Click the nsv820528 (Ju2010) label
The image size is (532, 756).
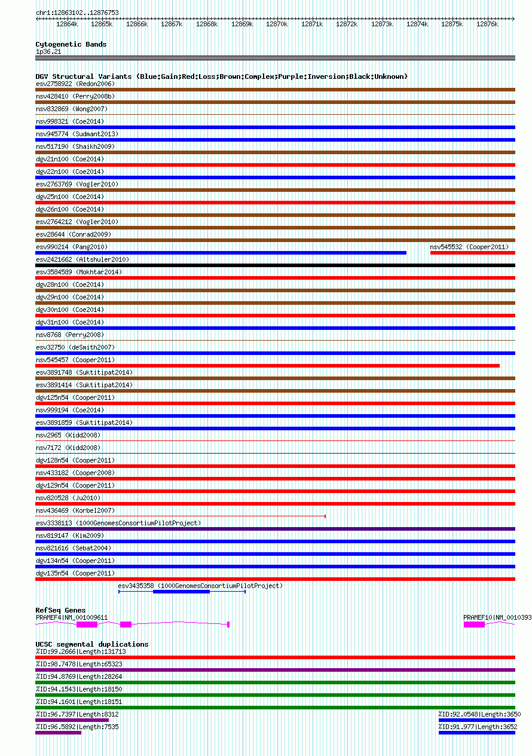tap(68, 498)
